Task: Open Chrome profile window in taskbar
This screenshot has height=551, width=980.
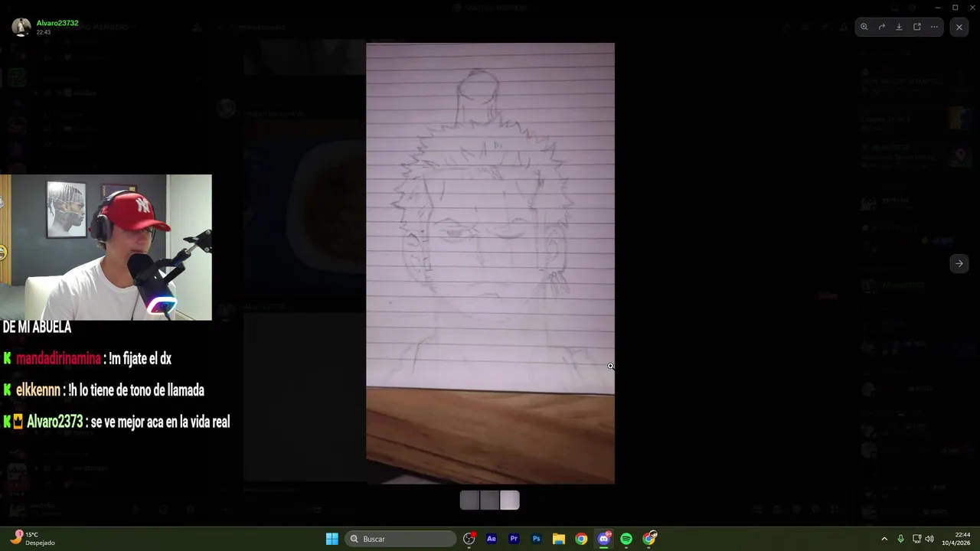Action: click(x=649, y=539)
